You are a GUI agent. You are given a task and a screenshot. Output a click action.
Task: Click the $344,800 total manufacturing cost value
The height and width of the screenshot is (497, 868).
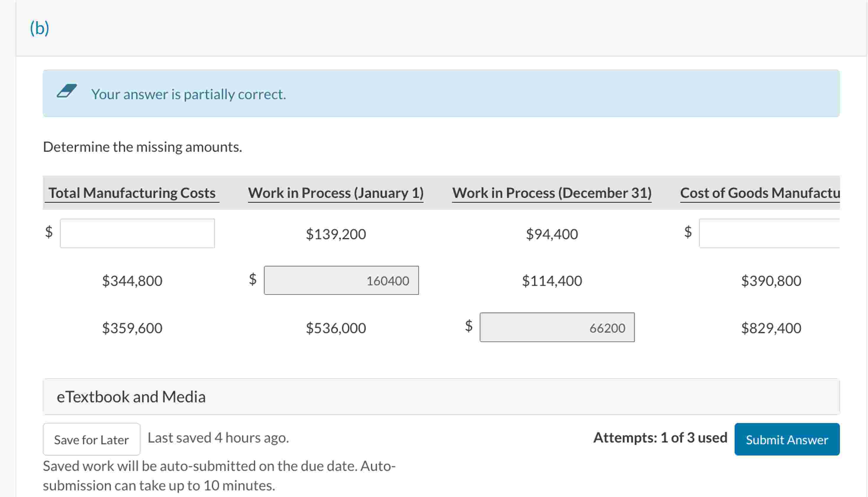click(x=132, y=281)
